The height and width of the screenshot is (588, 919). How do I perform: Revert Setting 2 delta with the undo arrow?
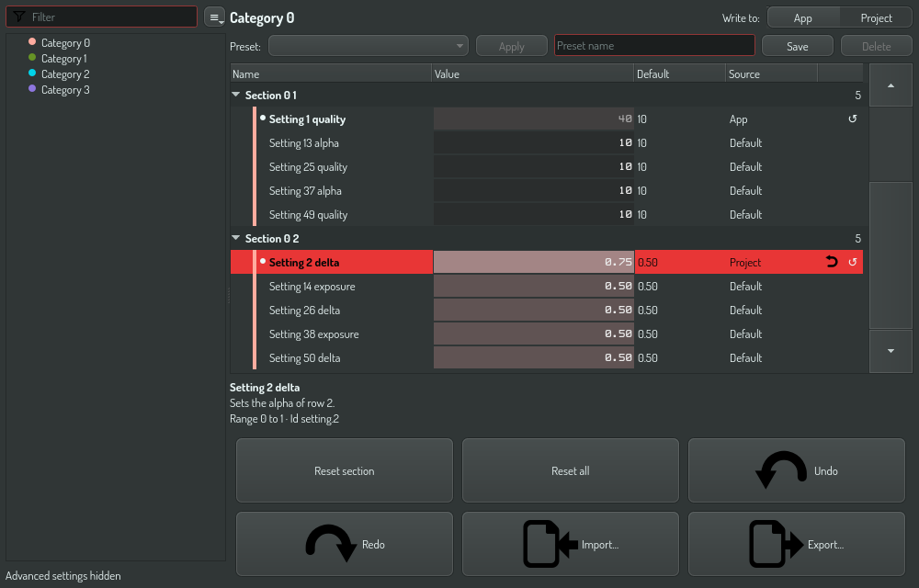pyautogui.click(x=831, y=262)
